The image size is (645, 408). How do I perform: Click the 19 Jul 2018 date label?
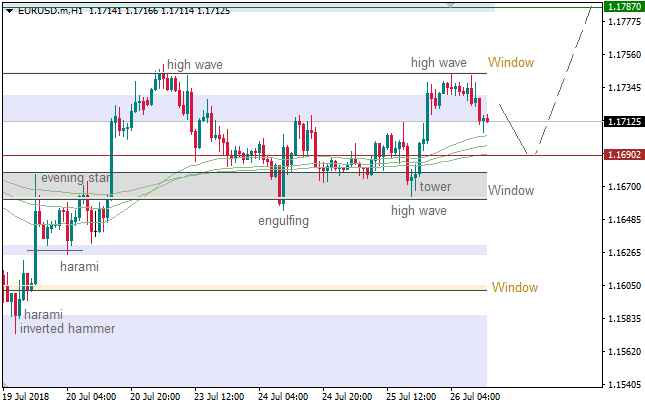pos(28,396)
